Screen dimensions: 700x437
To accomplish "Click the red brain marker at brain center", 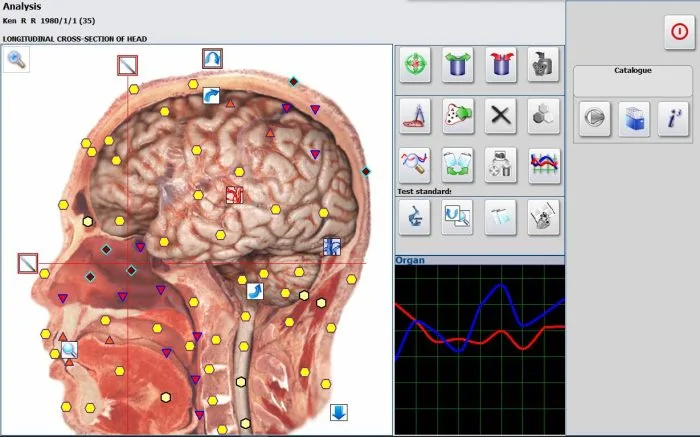I will pyautogui.click(x=234, y=195).
